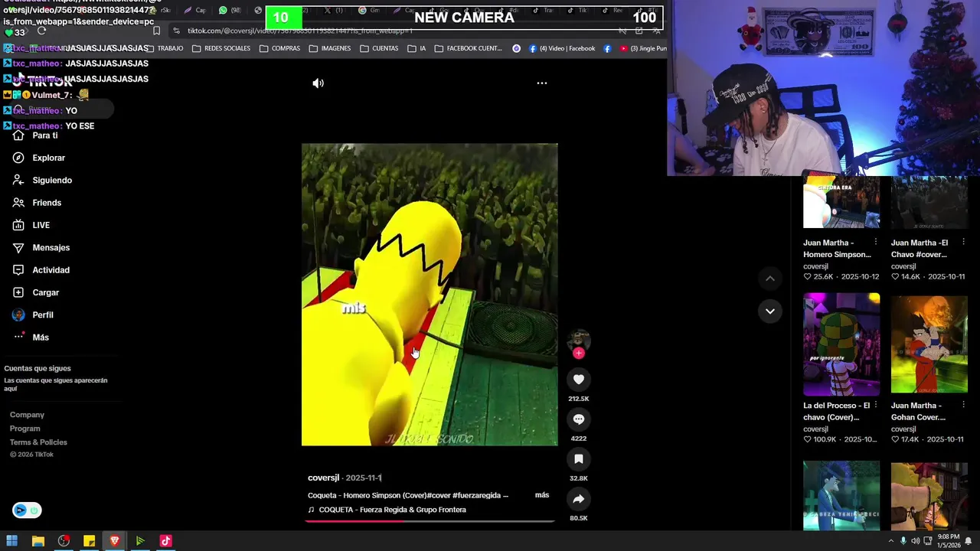Open Sticky Notes from the taskbar

[89, 541]
